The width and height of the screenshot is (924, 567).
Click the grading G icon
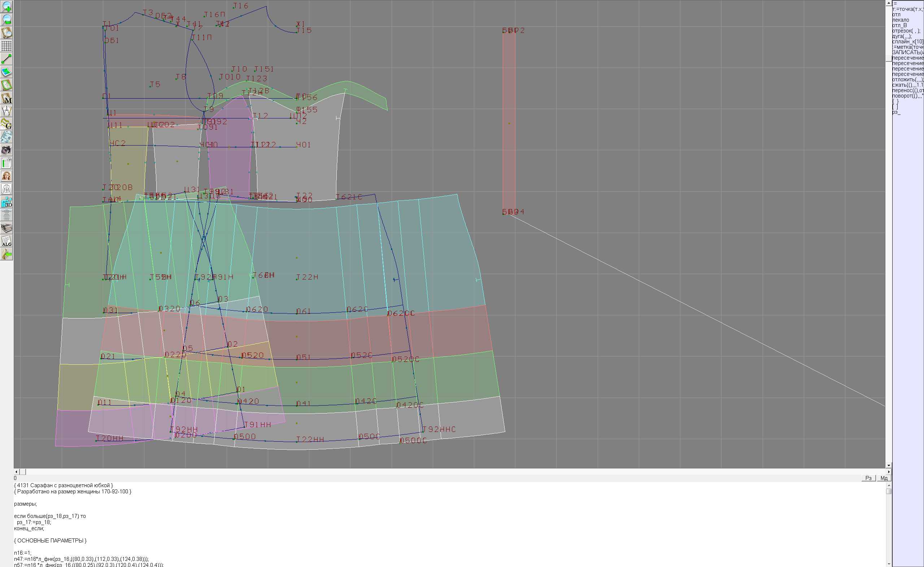pyautogui.click(x=6, y=124)
